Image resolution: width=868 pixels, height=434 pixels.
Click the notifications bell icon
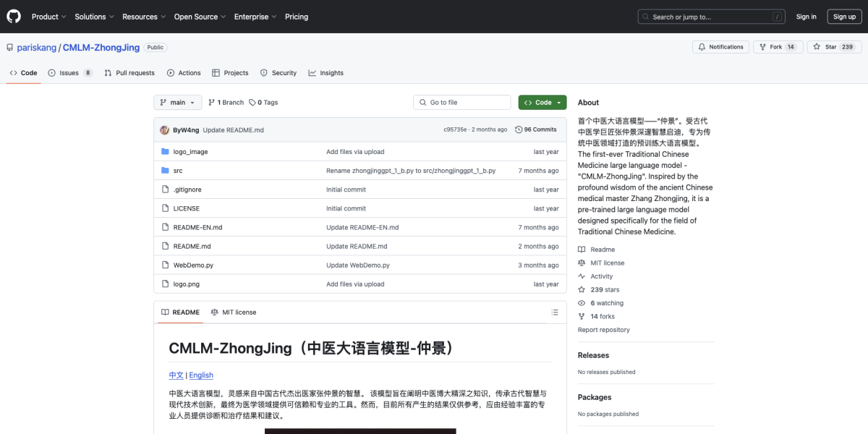[701, 46]
